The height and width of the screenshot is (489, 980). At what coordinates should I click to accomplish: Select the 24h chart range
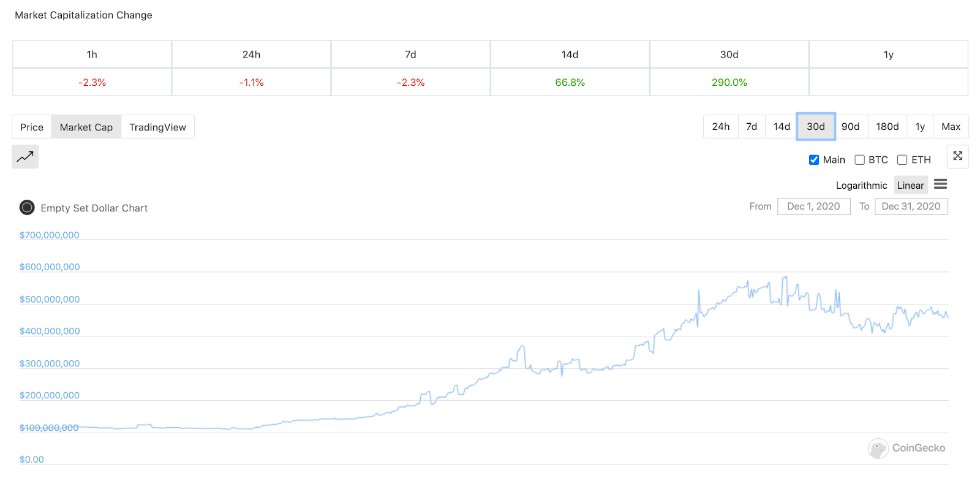[x=721, y=127]
